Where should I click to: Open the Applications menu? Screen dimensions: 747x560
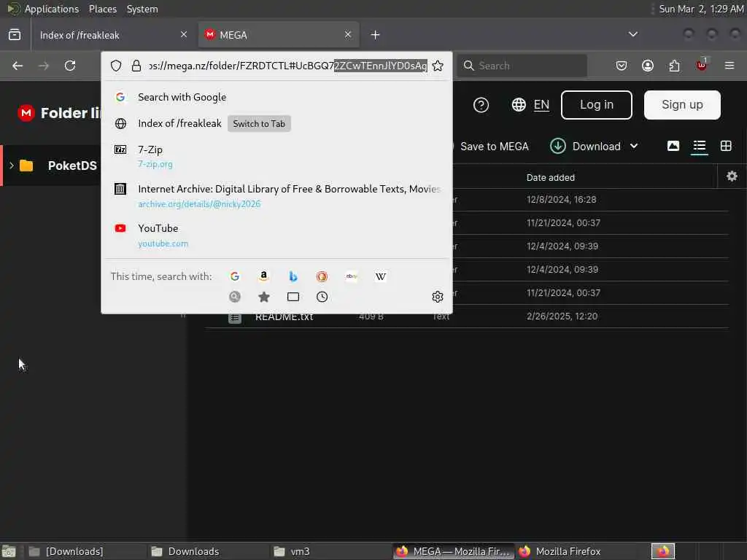click(52, 9)
